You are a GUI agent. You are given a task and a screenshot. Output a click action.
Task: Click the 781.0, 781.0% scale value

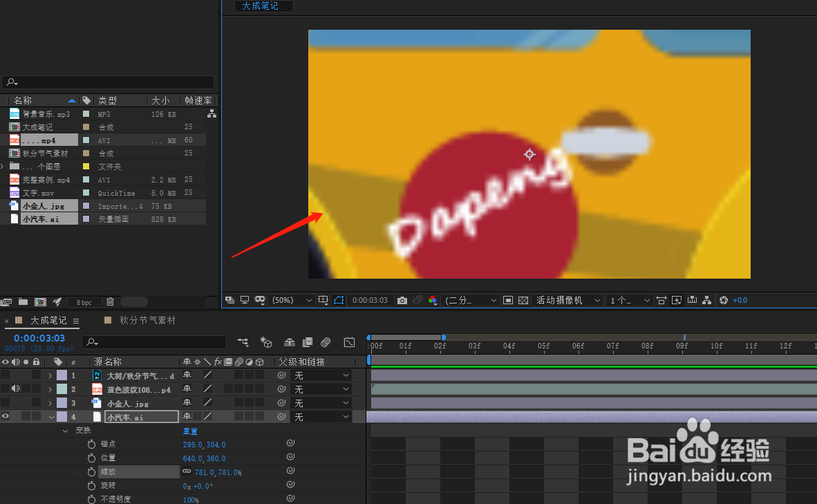[218, 472]
